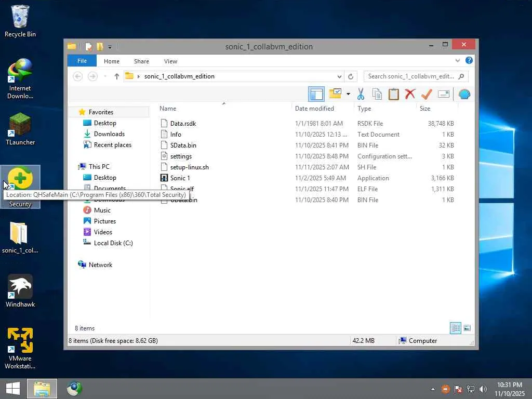Select Favorites in the navigation pane
Viewport: 532px width, 399px height.
tap(101, 112)
